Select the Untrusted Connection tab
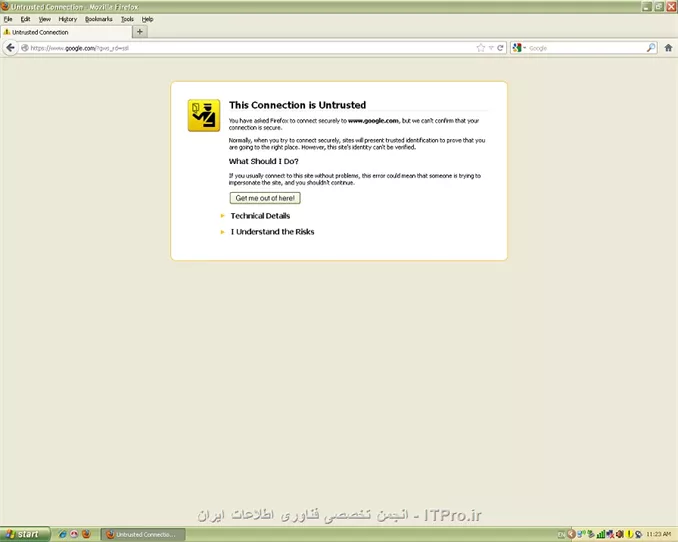The height and width of the screenshot is (542, 678). (66, 32)
